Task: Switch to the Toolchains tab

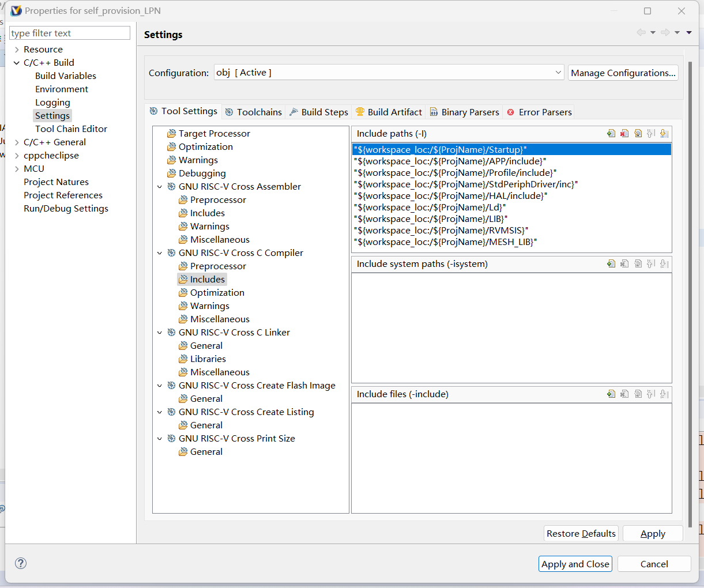Action: coord(254,112)
